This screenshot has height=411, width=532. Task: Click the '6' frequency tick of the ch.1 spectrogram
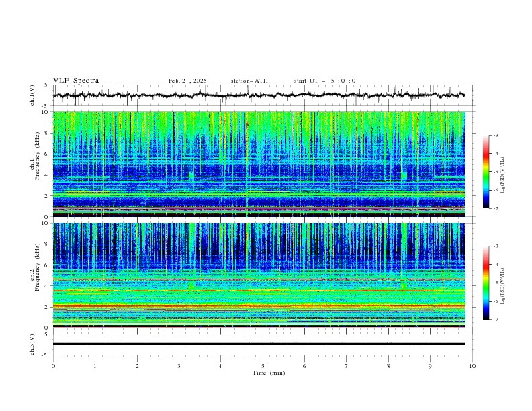click(x=48, y=154)
